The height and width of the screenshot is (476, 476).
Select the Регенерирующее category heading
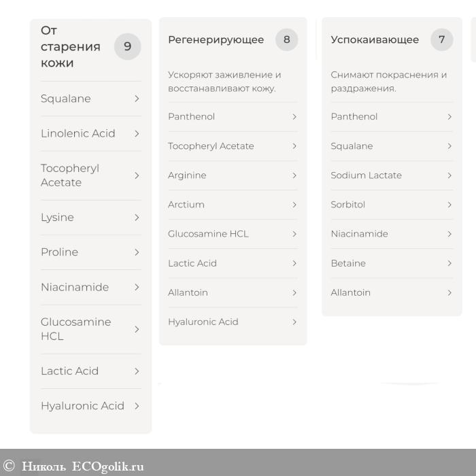216,39
